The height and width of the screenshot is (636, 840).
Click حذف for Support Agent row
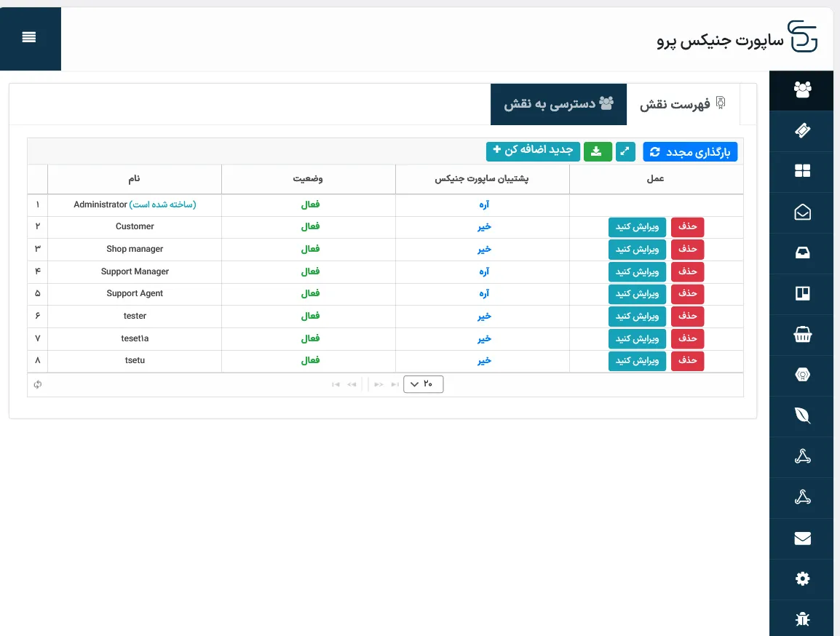point(687,294)
